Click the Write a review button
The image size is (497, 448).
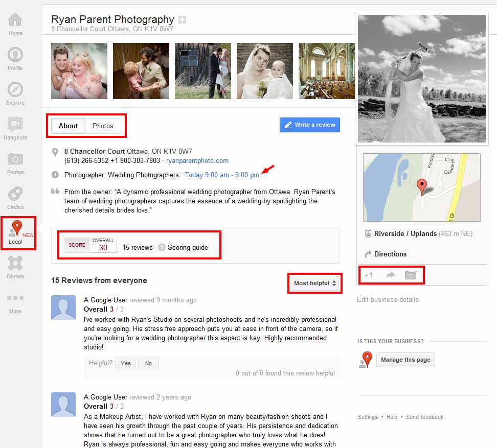[x=310, y=125]
